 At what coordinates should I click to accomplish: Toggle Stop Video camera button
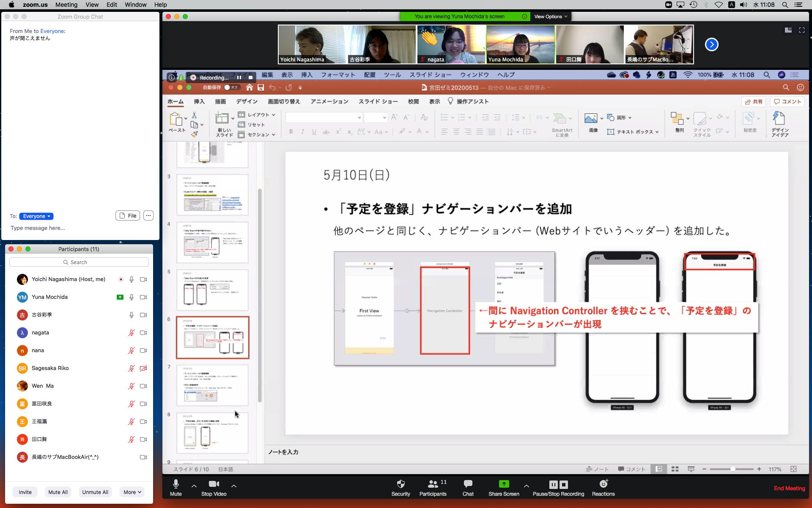pyautogui.click(x=214, y=484)
